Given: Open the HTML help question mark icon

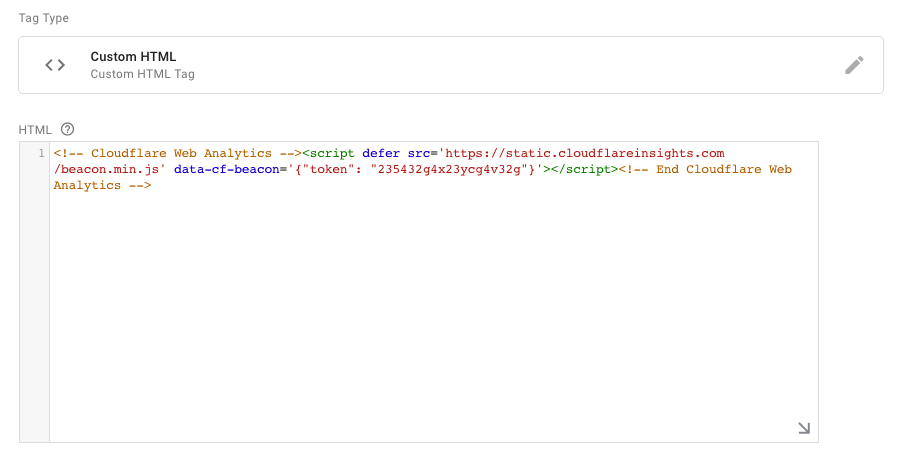Looking at the screenshot, I should 67,129.
